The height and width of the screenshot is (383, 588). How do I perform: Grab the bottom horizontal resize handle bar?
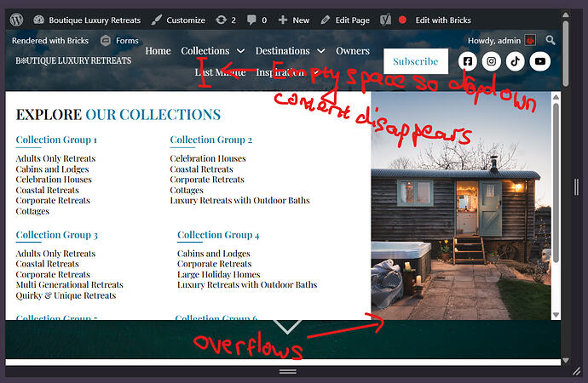(x=288, y=371)
